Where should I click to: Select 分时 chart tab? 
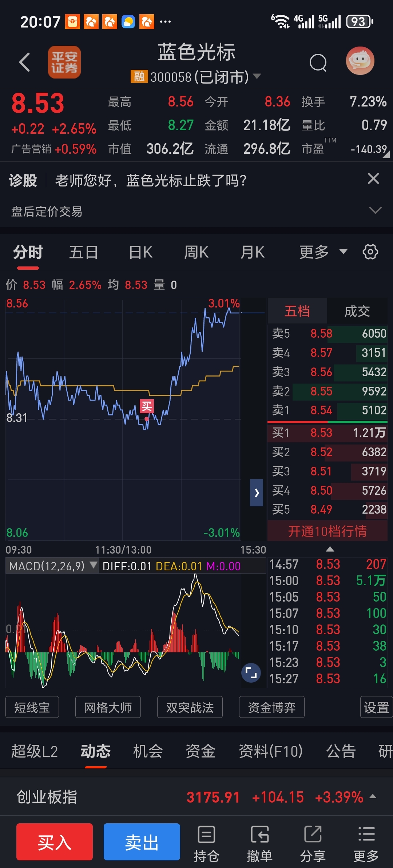coord(28,252)
